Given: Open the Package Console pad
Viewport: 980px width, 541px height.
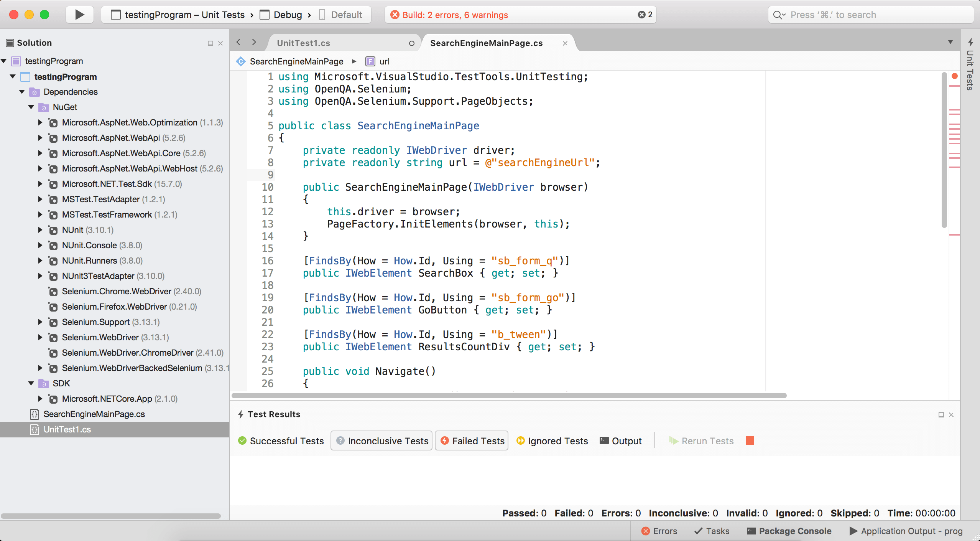Looking at the screenshot, I should click(x=789, y=531).
